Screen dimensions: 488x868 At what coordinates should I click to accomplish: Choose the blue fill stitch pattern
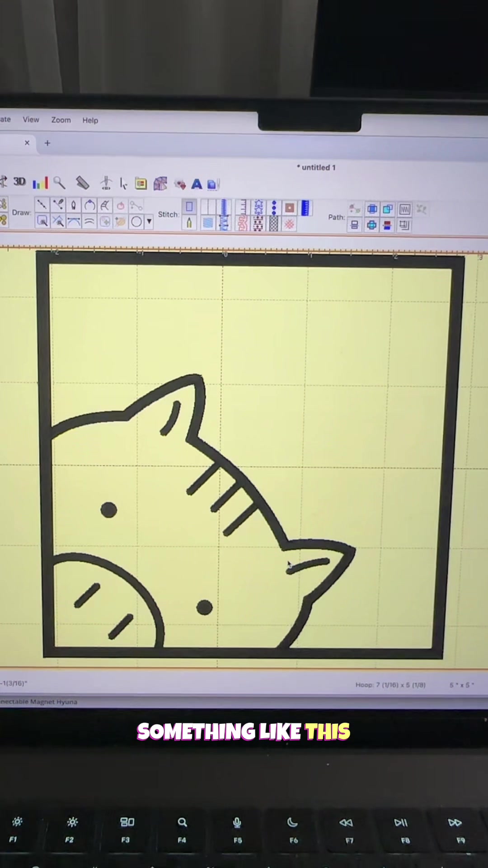tap(208, 223)
